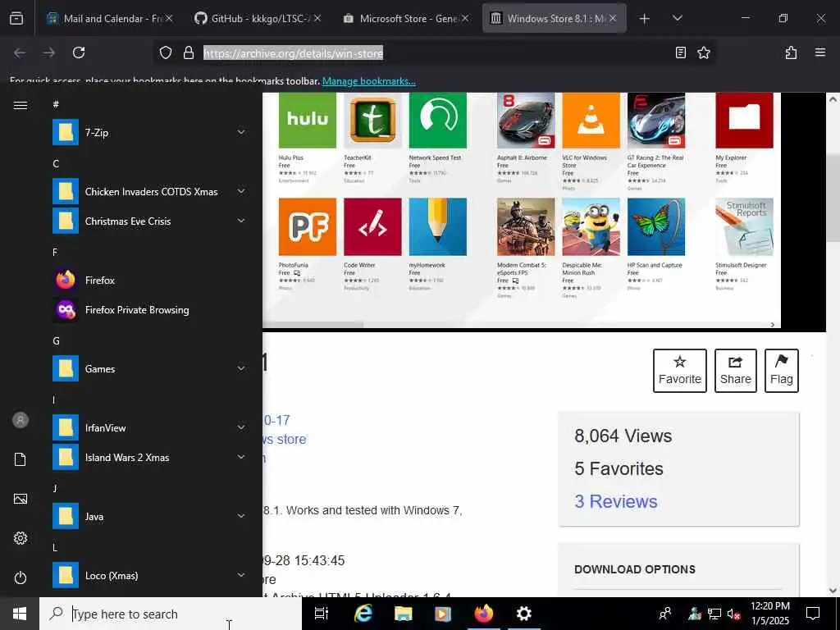This screenshot has width=840, height=630.
Task: Open Settings app in taskbar
Action: [x=523, y=614]
